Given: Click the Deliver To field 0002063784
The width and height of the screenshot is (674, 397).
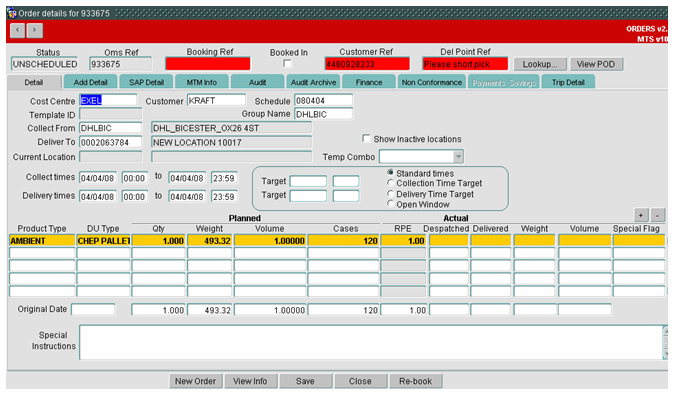Looking at the screenshot, I should click(110, 142).
